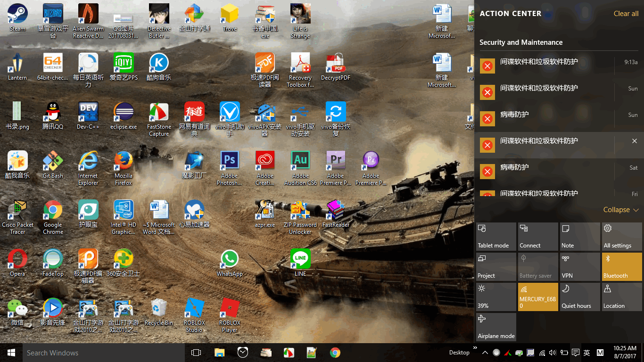Open Life is Strange shortcut
Image resolution: width=644 pixels, height=362 pixels.
pyautogui.click(x=300, y=21)
